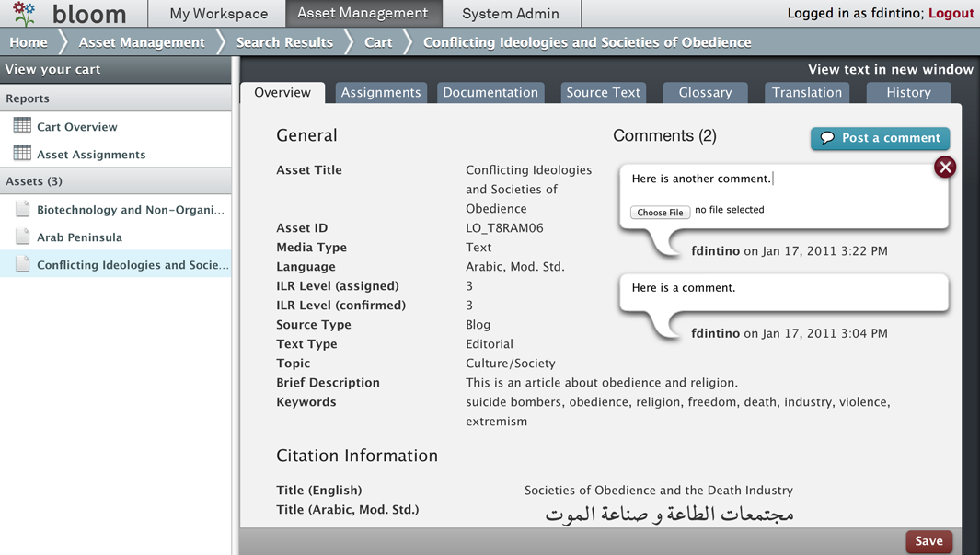The image size is (980, 555).
Task: Navigate to Search Results breadcrumb
Action: coord(284,42)
